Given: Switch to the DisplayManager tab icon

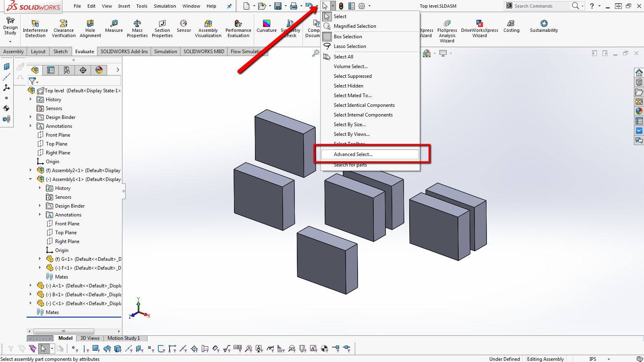Looking at the screenshot, I should [99, 70].
